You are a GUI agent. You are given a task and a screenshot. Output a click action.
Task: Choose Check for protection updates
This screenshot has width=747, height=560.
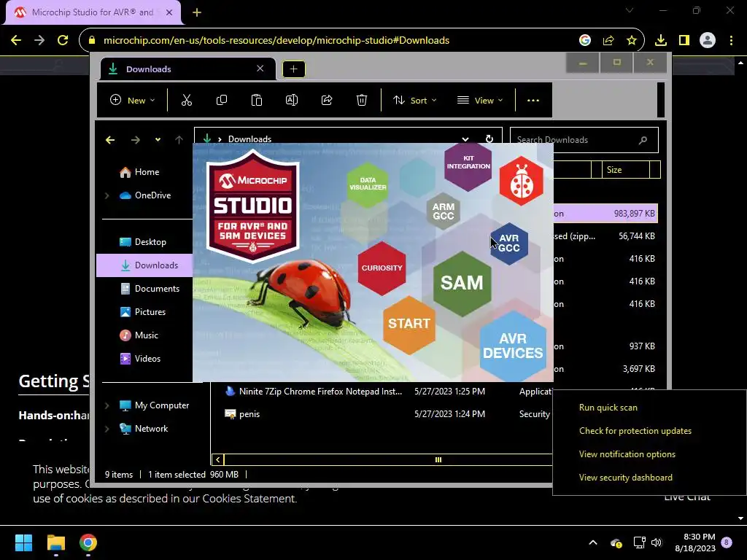(635, 431)
